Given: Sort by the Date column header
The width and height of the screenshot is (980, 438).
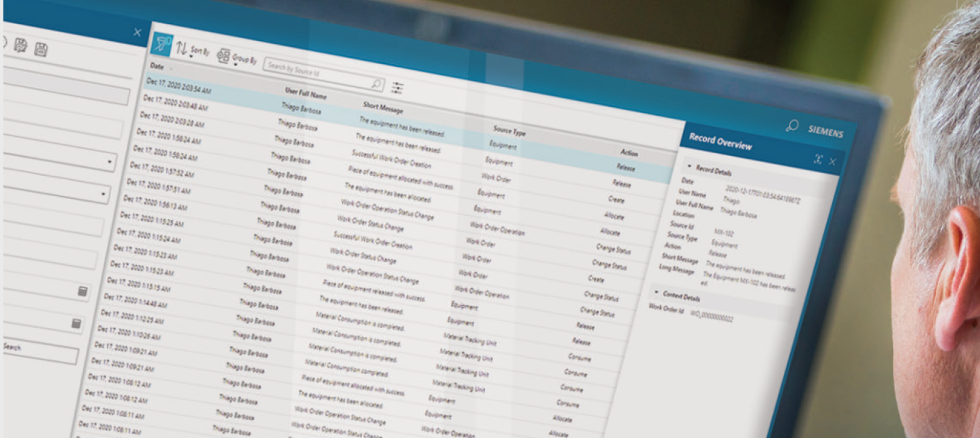Looking at the screenshot, I should [x=157, y=67].
